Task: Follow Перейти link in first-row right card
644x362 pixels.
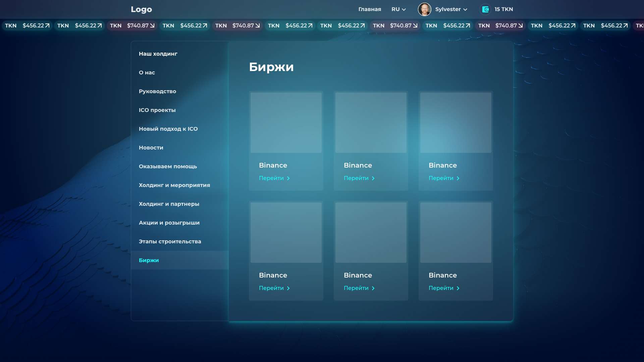Action: pos(444,178)
